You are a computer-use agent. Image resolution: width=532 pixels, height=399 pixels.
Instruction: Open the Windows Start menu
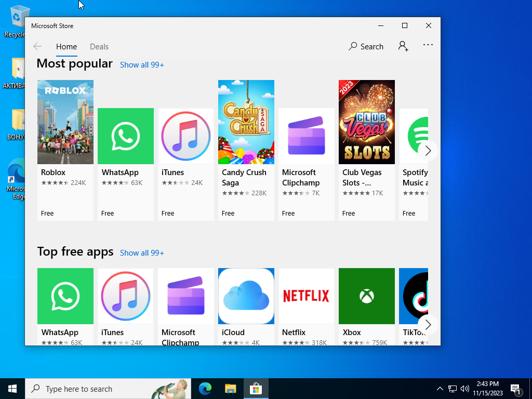pyautogui.click(x=12, y=389)
